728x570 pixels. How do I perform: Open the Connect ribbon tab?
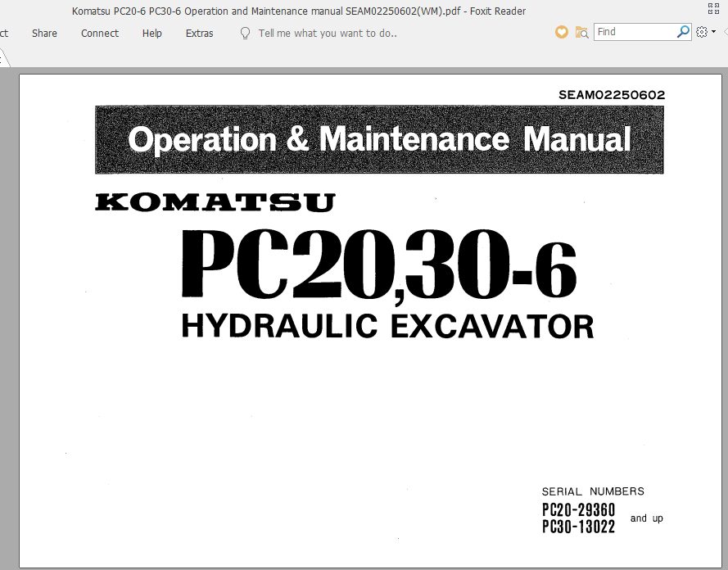100,34
